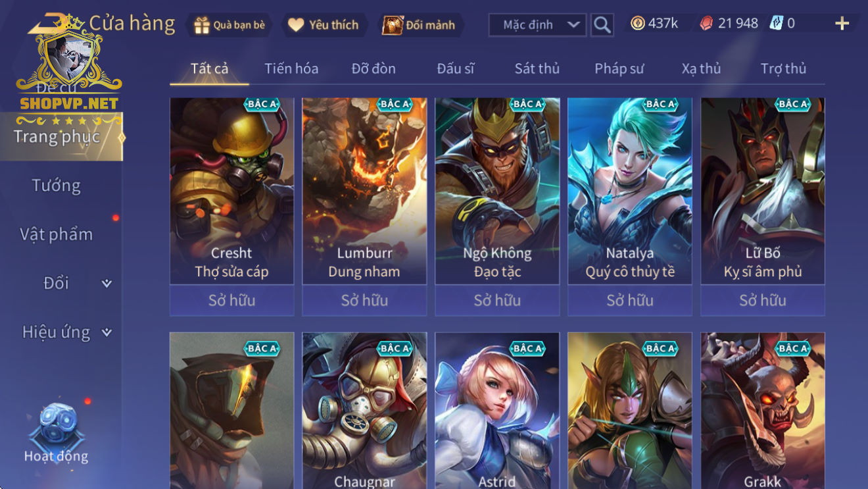868x489 pixels.
Task: Open the Mặc định sort dropdown
Action: [x=537, y=25]
